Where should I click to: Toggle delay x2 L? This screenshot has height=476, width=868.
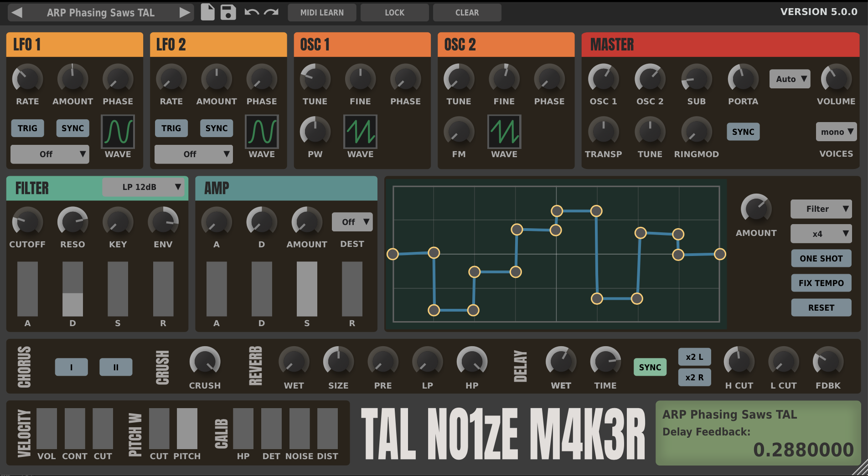pyautogui.click(x=694, y=357)
